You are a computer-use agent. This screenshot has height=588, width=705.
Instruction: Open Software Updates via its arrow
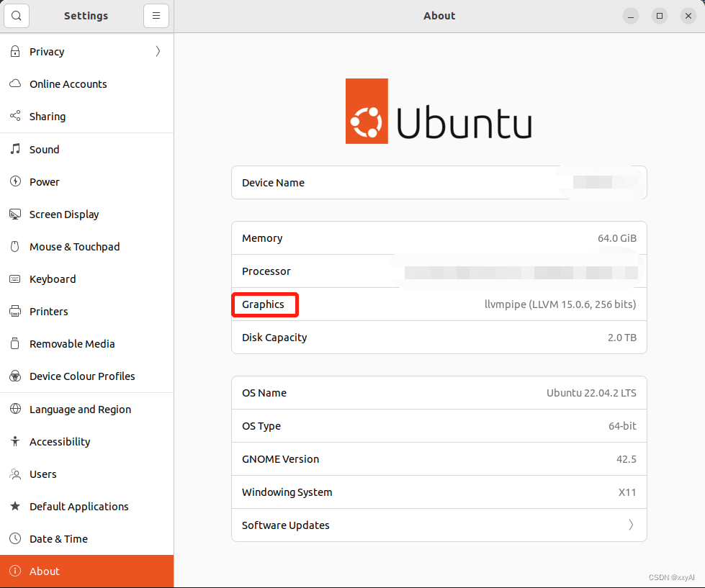pyautogui.click(x=631, y=525)
